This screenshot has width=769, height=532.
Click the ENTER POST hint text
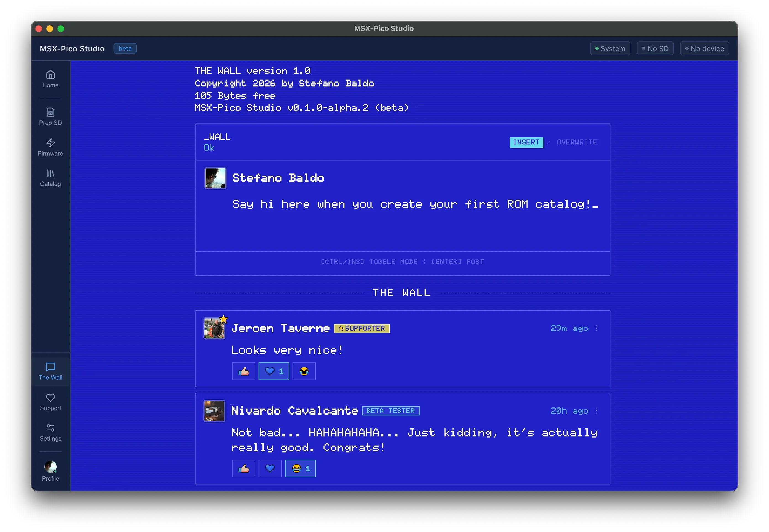click(x=457, y=262)
